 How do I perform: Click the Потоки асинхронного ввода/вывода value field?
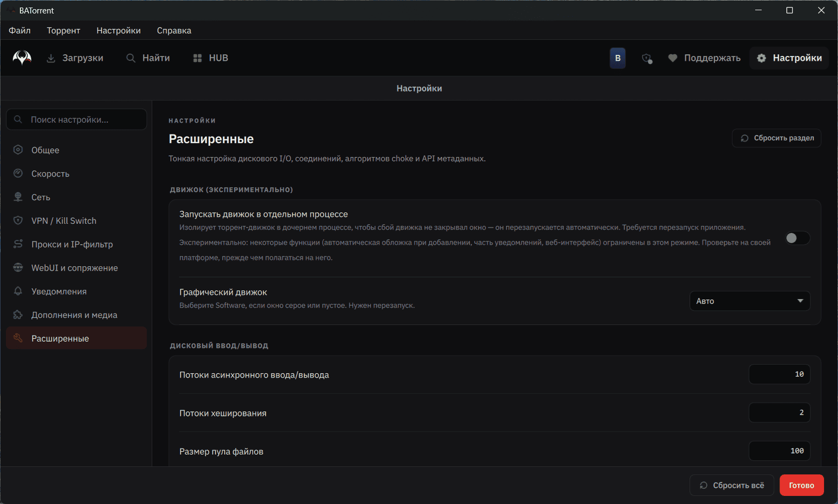[779, 374]
